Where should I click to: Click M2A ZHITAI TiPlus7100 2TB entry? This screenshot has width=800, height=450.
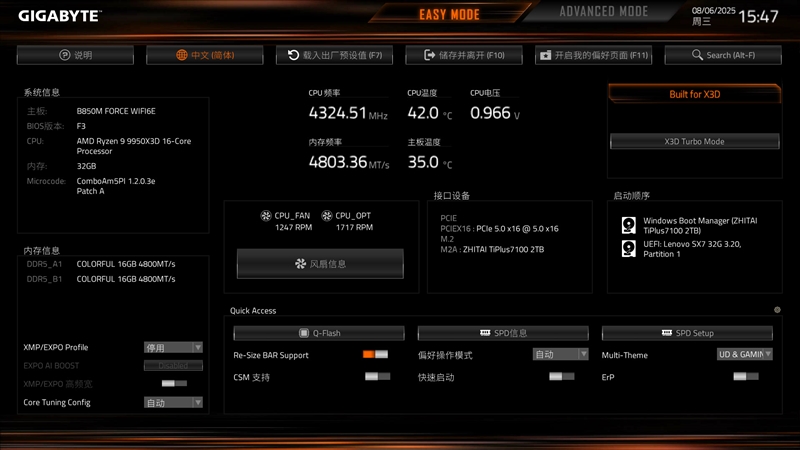point(492,249)
